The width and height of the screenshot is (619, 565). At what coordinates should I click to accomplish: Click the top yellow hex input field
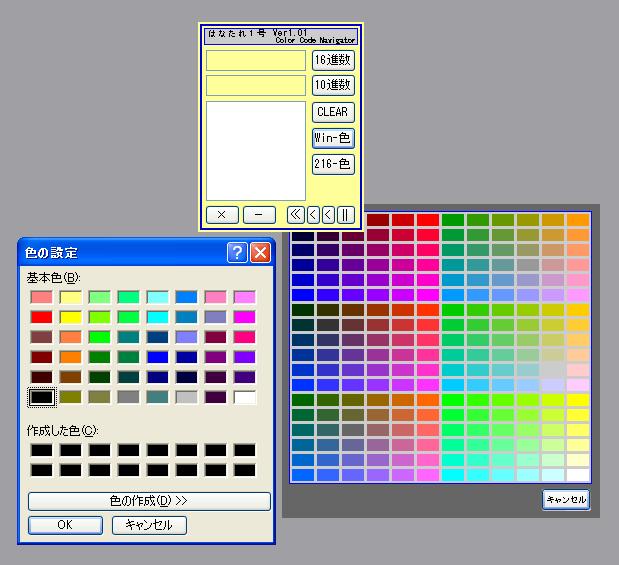click(x=256, y=61)
